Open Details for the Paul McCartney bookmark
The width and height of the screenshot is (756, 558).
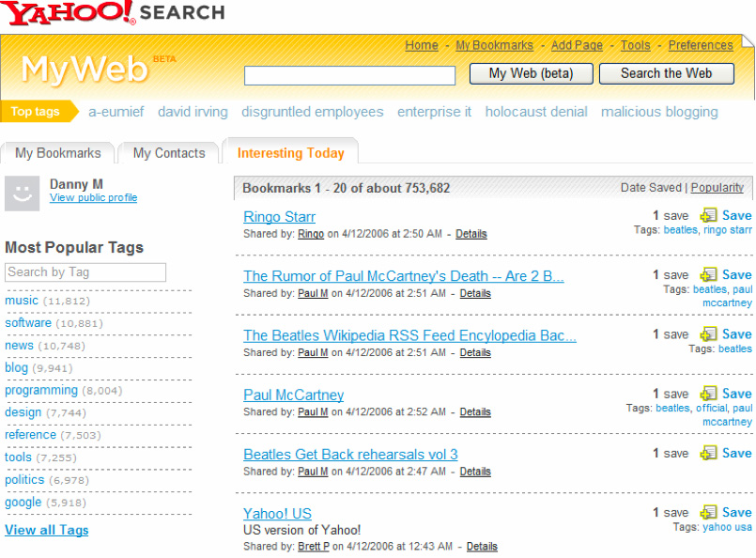(x=475, y=411)
